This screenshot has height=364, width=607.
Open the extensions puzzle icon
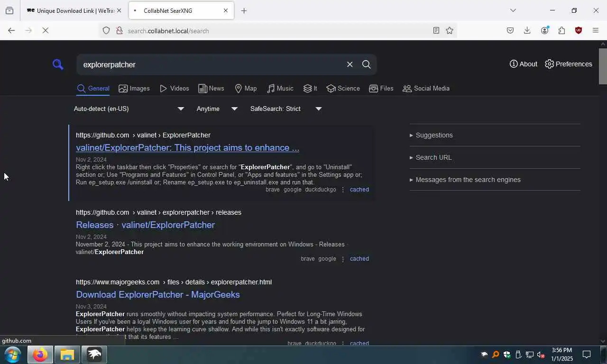click(x=561, y=31)
